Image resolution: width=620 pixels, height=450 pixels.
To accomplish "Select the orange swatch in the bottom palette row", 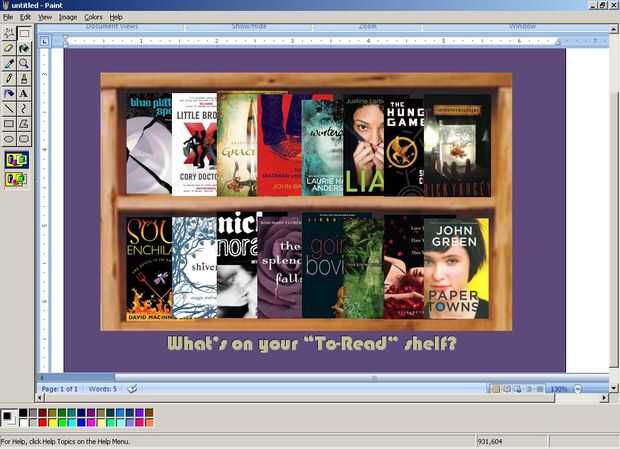I will click(x=149, y=422).
